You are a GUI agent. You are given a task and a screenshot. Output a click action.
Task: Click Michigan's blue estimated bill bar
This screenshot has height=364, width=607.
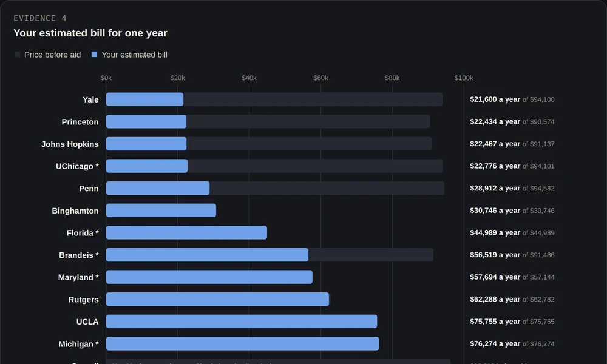coord(243,344)
